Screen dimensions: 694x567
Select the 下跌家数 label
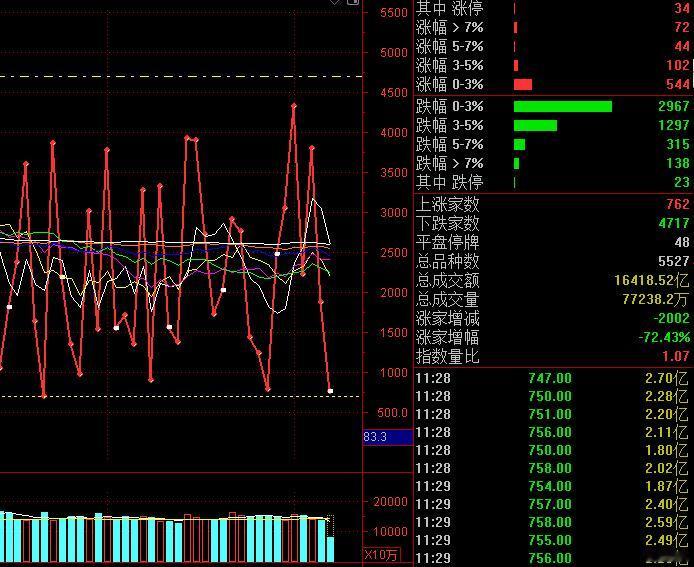(447, 223)
